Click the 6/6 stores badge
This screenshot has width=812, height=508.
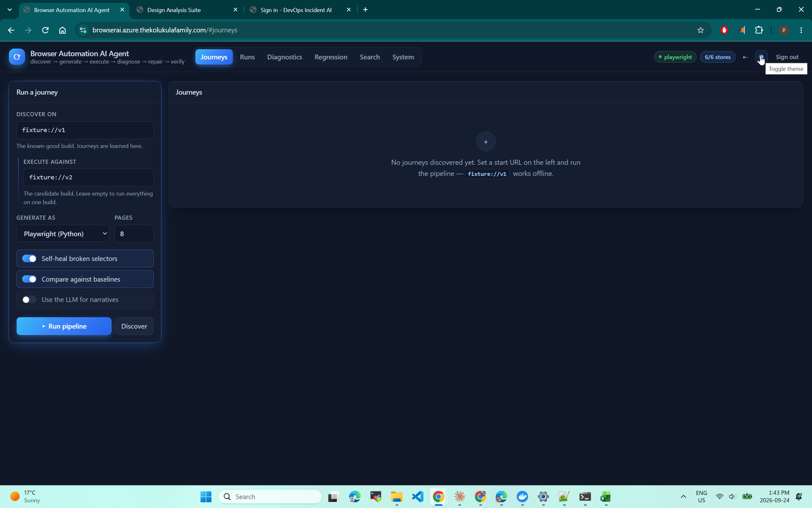pyautogui.click(x=717, y=57)
